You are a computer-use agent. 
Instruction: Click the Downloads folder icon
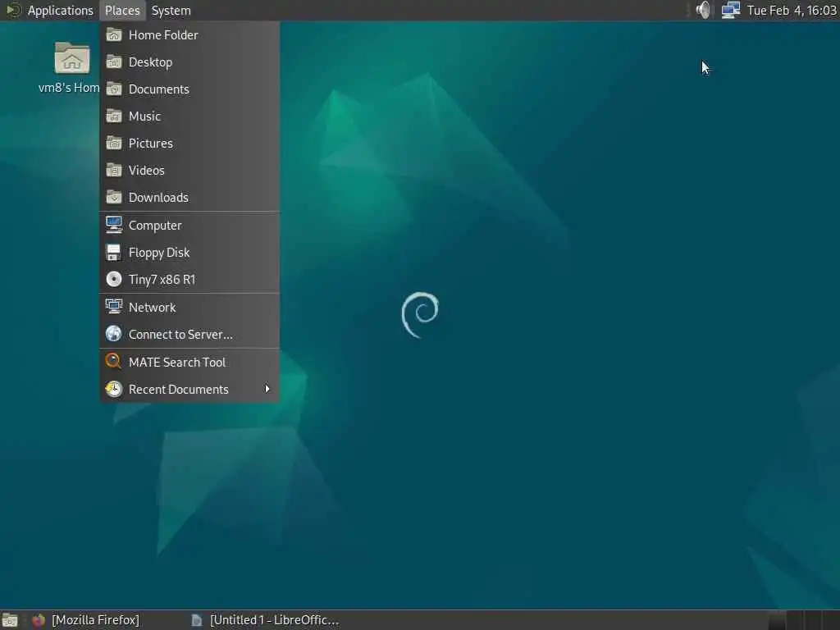(113, 197)
